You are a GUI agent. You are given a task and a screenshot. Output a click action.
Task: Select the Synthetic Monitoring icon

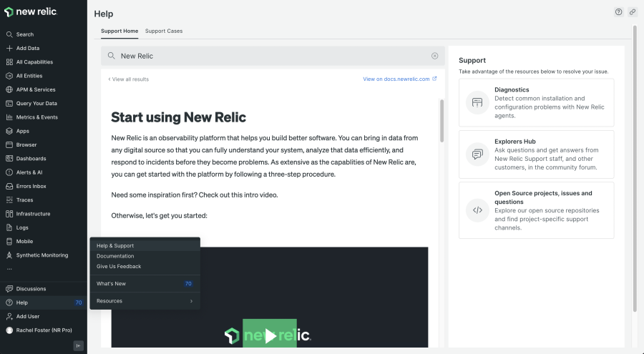point(9,255)
